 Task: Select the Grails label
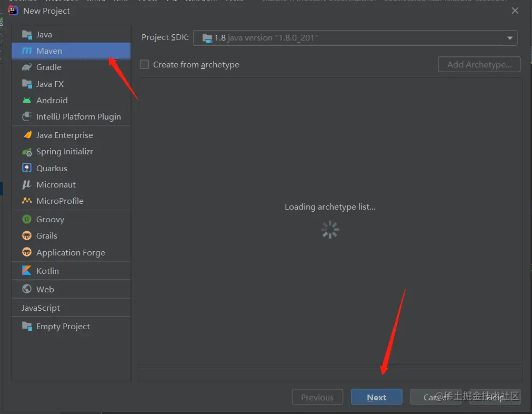(46, 235)
